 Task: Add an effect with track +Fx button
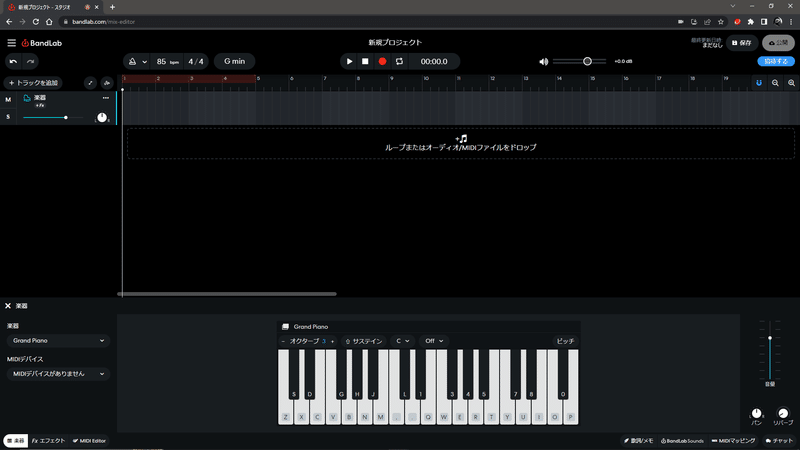[x=40, y=106]
